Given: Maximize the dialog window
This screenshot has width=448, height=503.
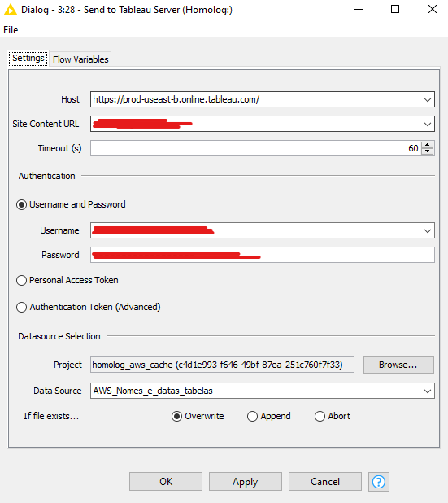Looking at the screenshot, I should tap(395, 9).
